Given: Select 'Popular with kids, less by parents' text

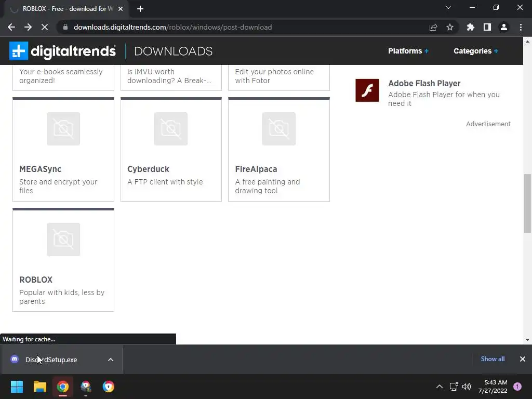Looking at the screenshot, I should (x=62, y=297).
